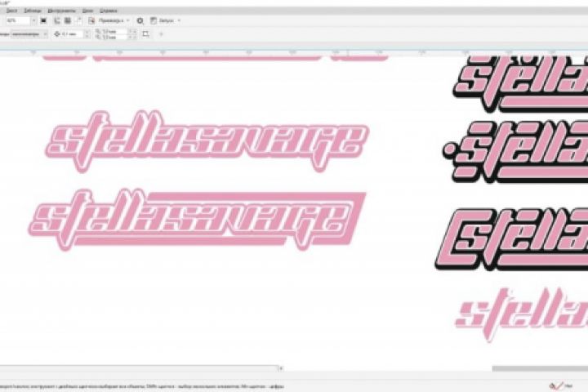This screenshot has width=588, height=392.
Task: Open options with the gear icon
Action: [x=140, y=20]
